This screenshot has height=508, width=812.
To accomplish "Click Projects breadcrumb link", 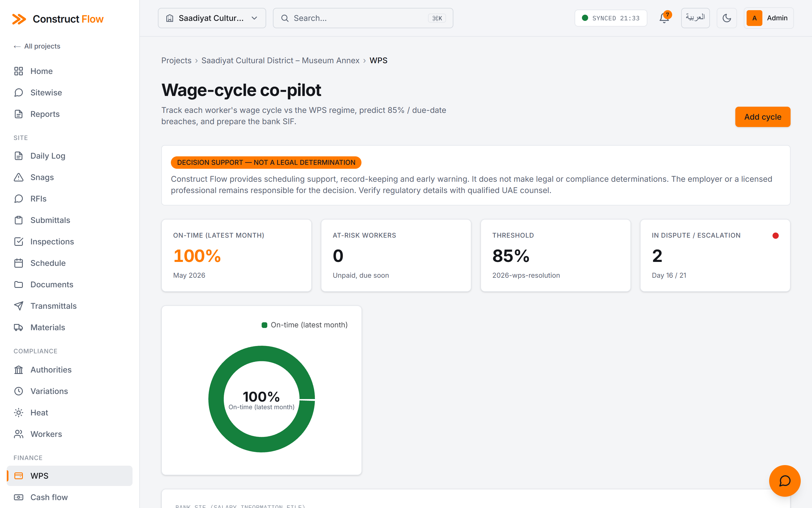I will (176, 60).
